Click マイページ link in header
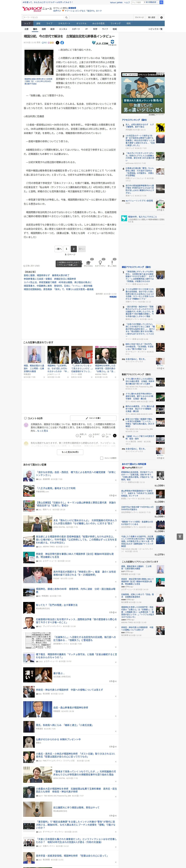 point(139,17)
